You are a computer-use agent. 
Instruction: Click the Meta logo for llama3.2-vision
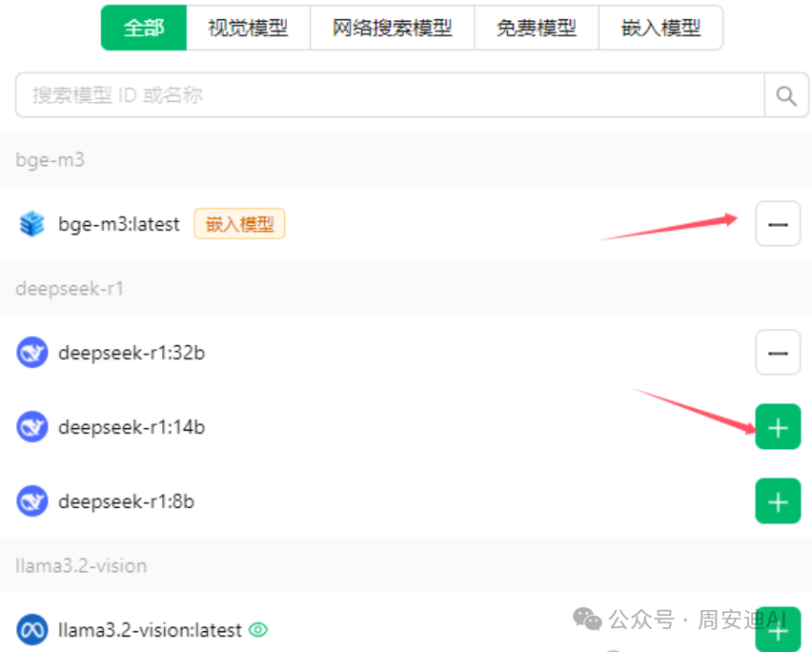click(32, 630)
